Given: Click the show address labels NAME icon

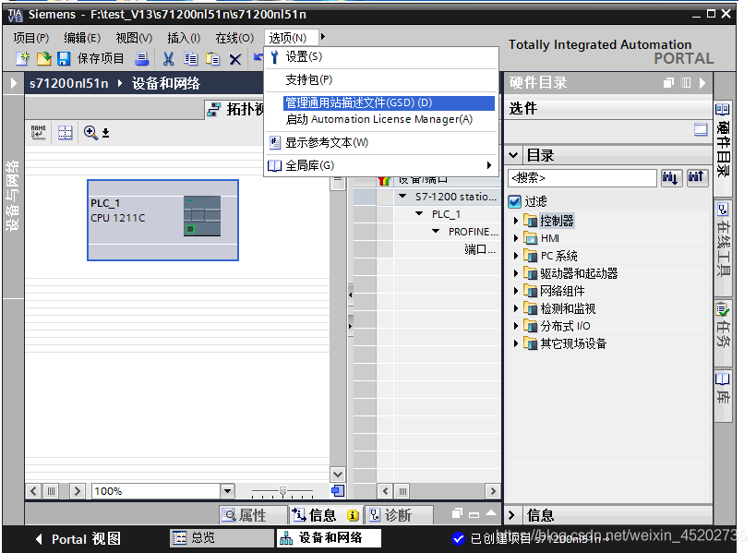Looking at the screenshot, I should (38, 132).
